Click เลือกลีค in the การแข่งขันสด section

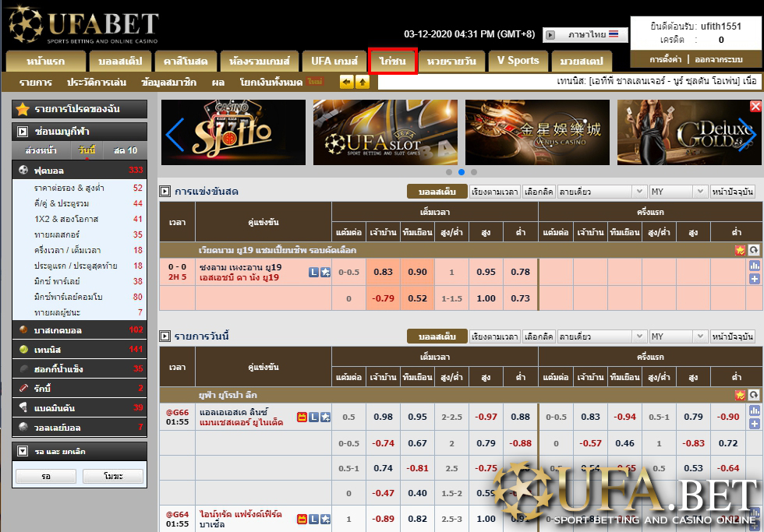[x=539, y=192]
